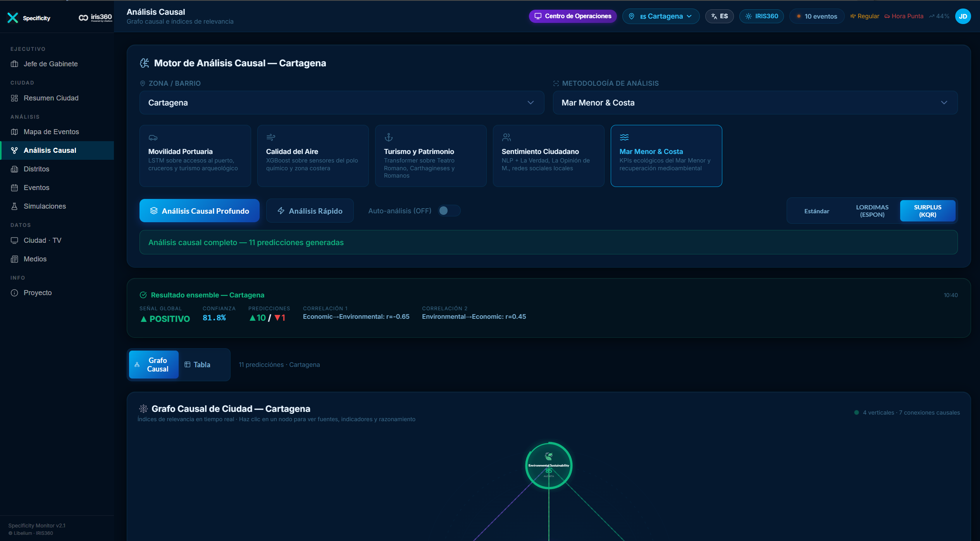This screenshot has width=980, height=541.
Task: Switch to the Tabla tab
Action: pyautogui.click(x=198, y=365)
